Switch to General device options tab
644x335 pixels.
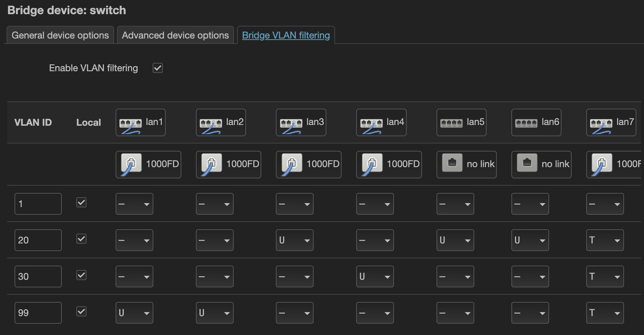tap(60, 35)
